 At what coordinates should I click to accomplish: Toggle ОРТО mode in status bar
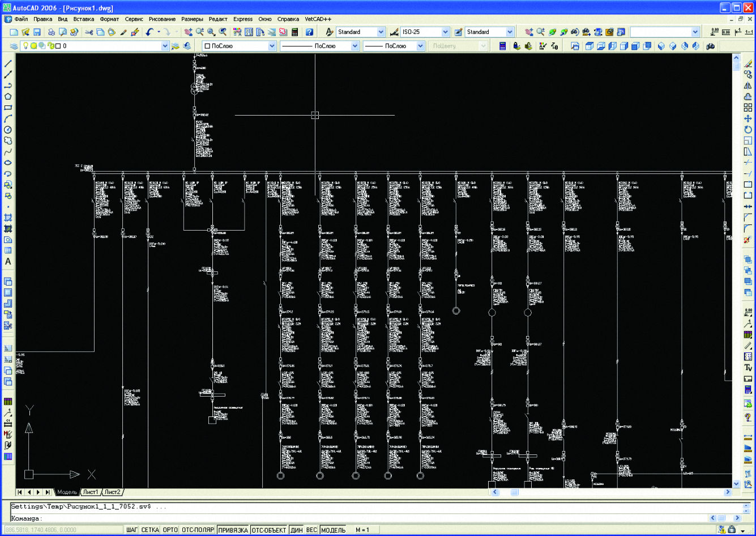(x=170, y=530)
